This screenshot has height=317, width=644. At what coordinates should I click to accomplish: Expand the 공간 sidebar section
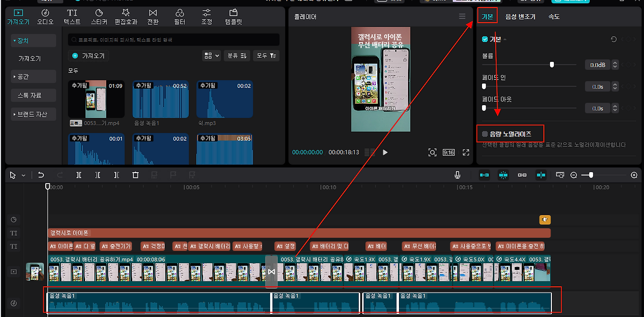[34, 76]
